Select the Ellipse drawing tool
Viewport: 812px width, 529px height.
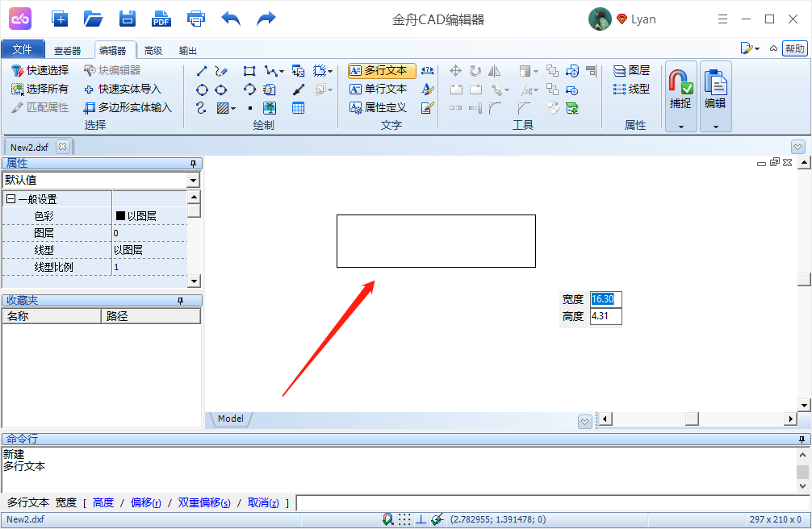point(221,90)
